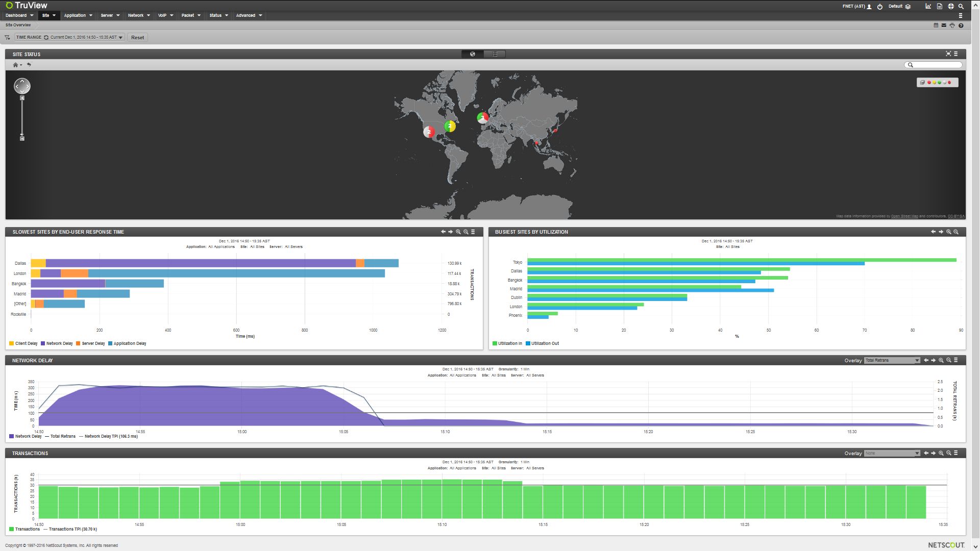Click the filter icon next to Time Range
Screen dimensions: 980x551
click(x=7, y=37)
